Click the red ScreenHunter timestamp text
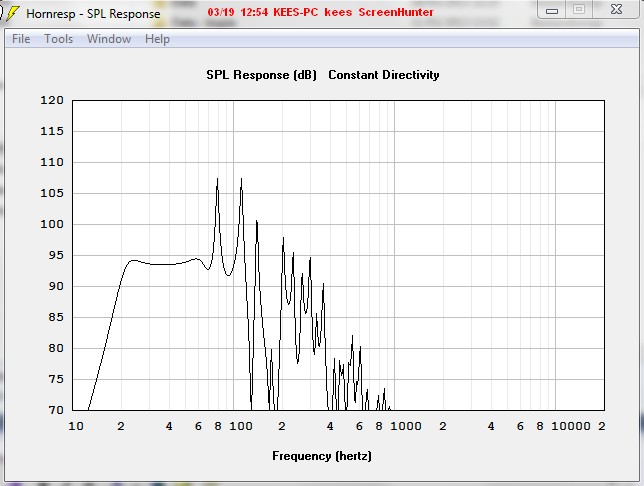 pos(320,12)
